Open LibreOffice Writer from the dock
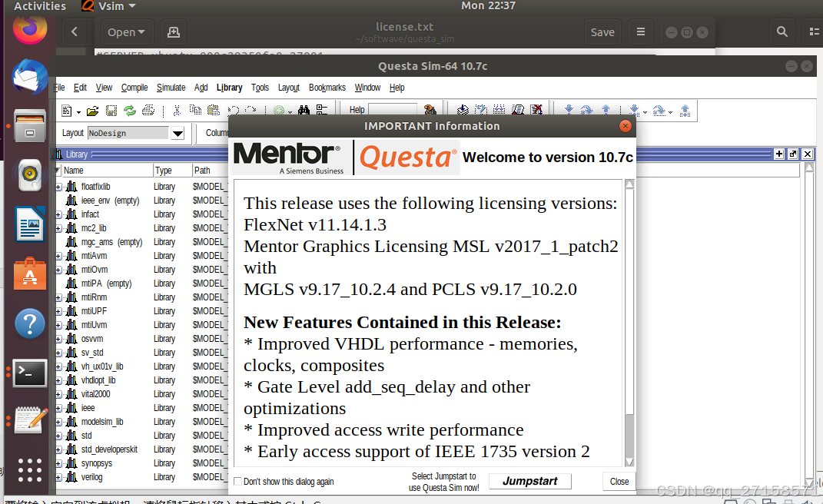823x504 pixels. coord(29,224)
